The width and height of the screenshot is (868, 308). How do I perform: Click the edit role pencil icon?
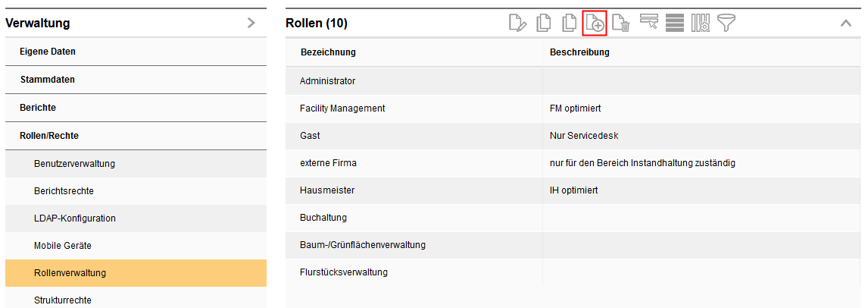[x=517, y=24]
